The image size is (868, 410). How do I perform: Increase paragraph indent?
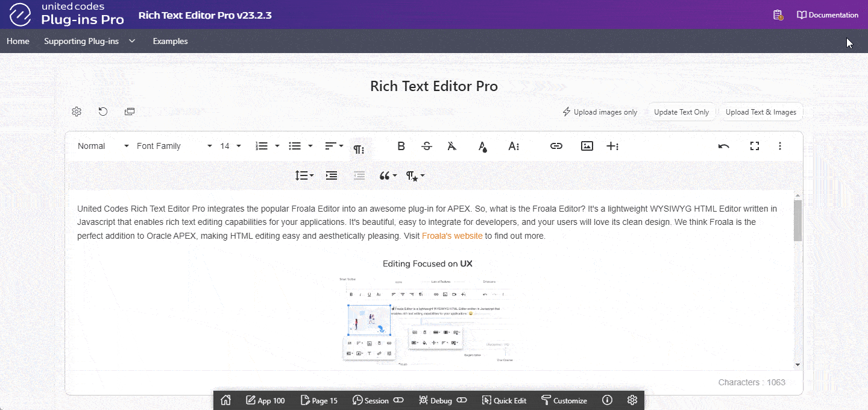click(332, 175)
